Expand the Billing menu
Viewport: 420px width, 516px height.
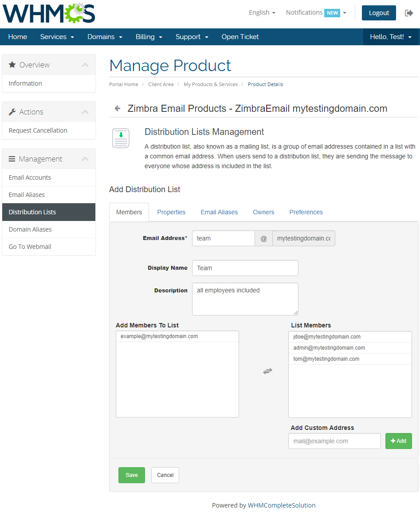(x=149, y=37)
